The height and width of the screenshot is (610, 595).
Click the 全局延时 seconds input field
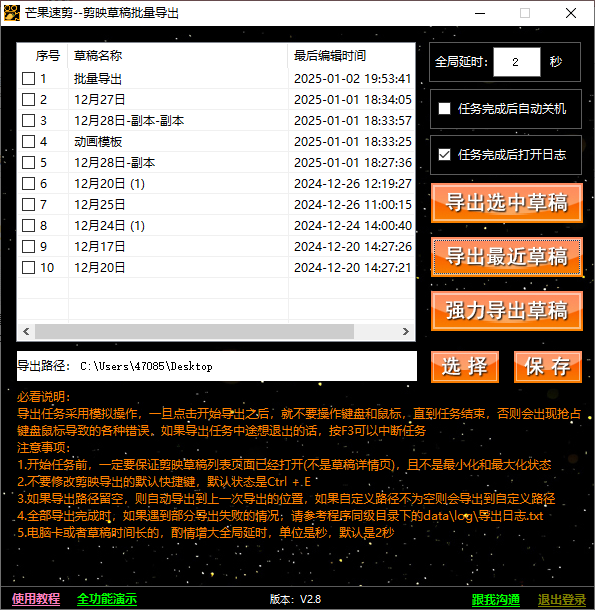point(517,62)
